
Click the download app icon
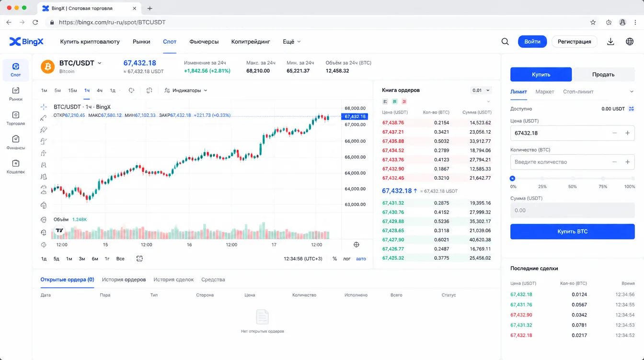(610, 42)
